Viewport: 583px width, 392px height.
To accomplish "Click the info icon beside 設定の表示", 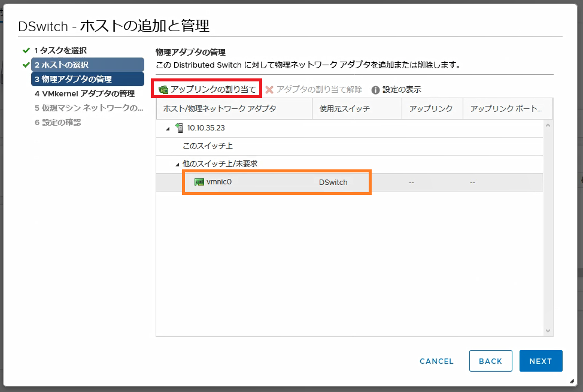I will [x=375, y=90].
